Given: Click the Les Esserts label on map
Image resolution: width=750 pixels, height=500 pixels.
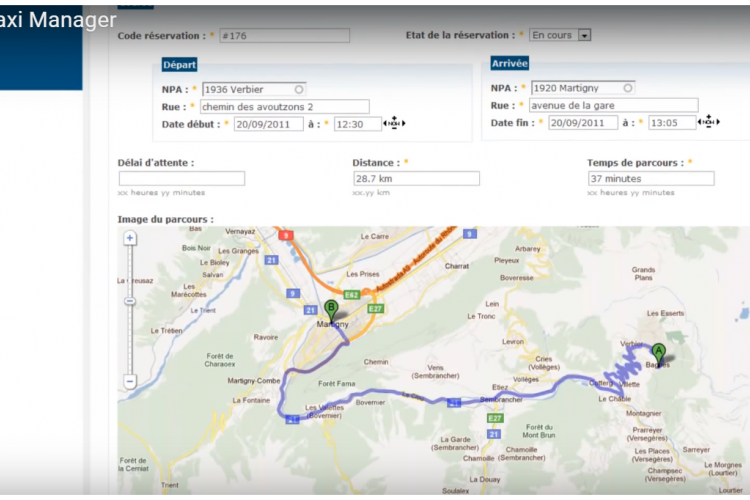Looking at the screenshot, I should click(x=665, y=313).
